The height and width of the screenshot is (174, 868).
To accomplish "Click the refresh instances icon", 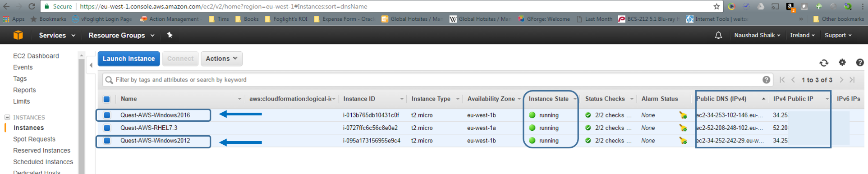I will pos(824,63).
